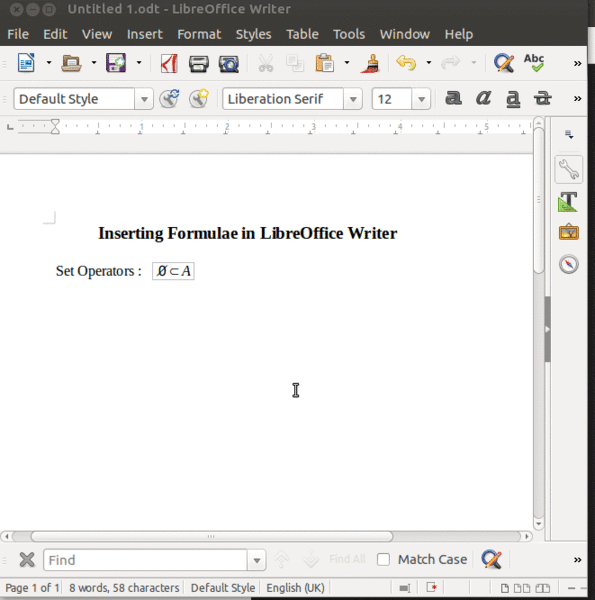Toggle insert mode in status bar
The height and width of the screenshot is (600, 595).
coord(405,588)
